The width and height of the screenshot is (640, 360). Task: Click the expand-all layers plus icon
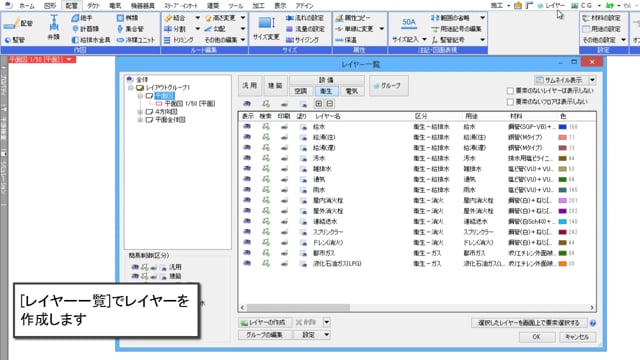tap(319, 104)
